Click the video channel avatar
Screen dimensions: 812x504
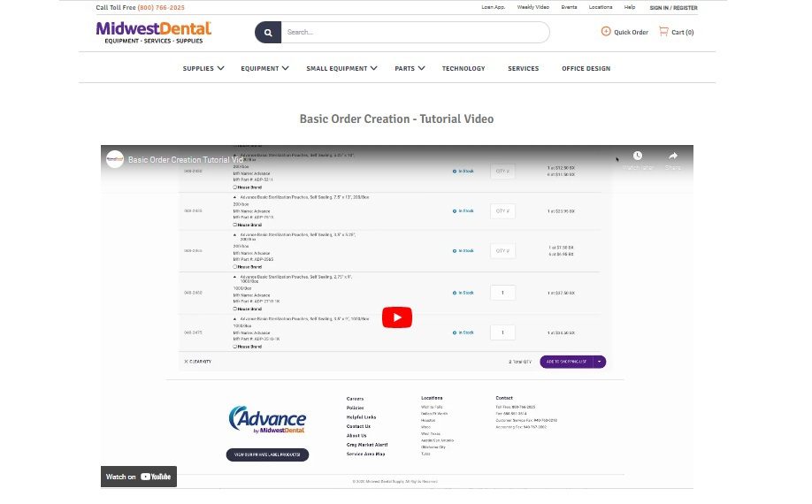115,159
